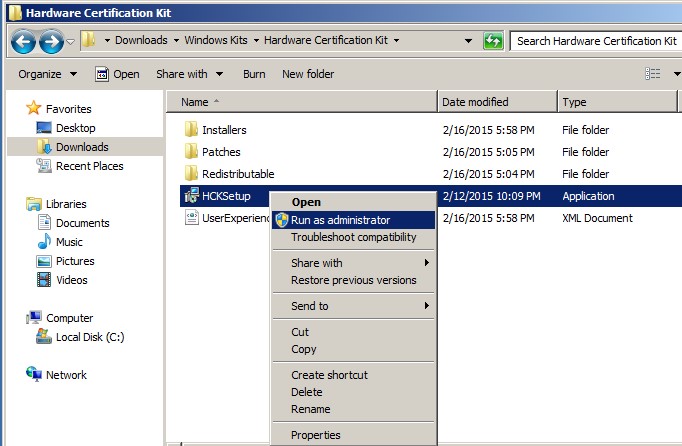The image size is (682, 446).
Task: Choose Run as administrator in context menu
Action: [353, 220]
